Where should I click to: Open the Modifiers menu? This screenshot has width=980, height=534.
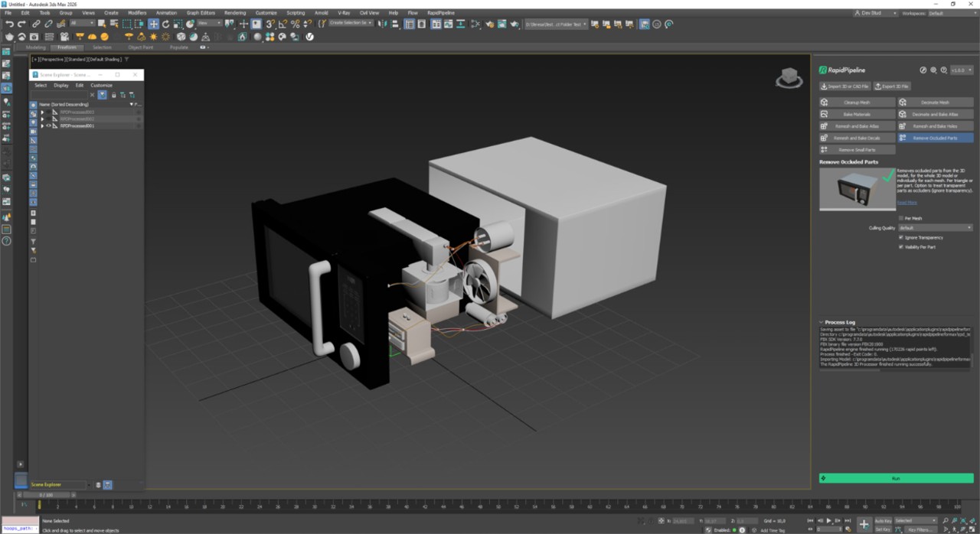click(137, 13)
